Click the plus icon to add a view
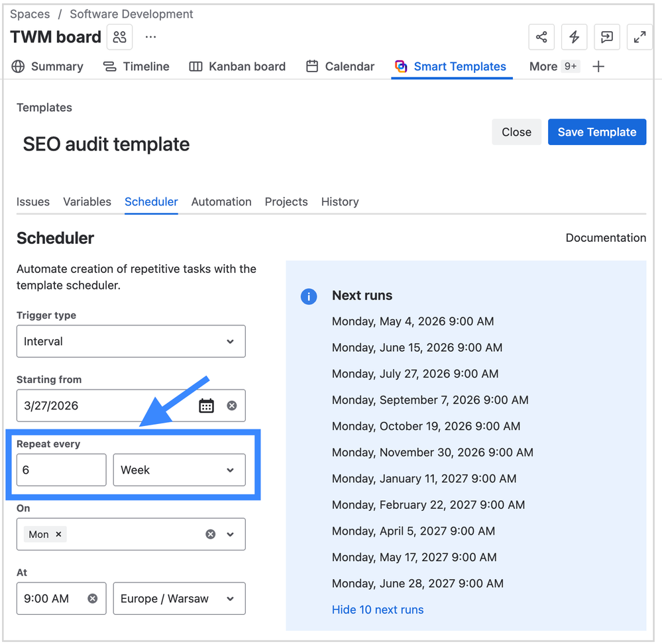Viewport: 662px width, 644px height. pyautogui.click(x=598, y=66)
